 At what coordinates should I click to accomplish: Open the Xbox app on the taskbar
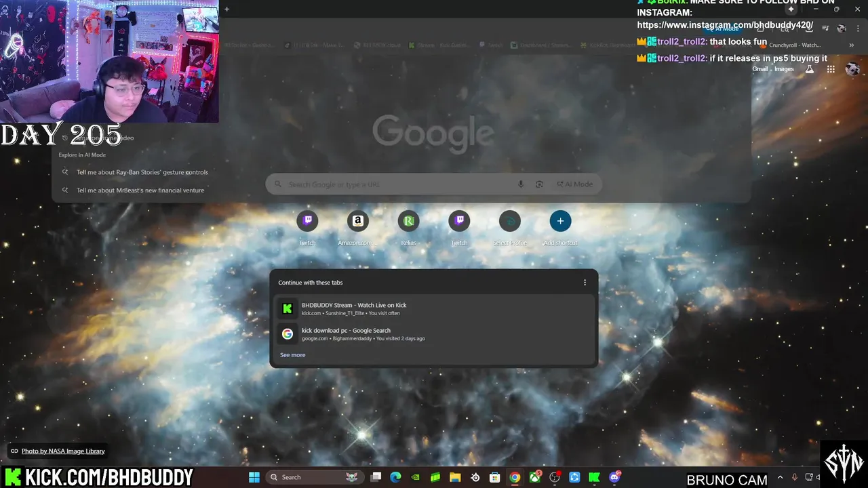click(x=535, y=477)
